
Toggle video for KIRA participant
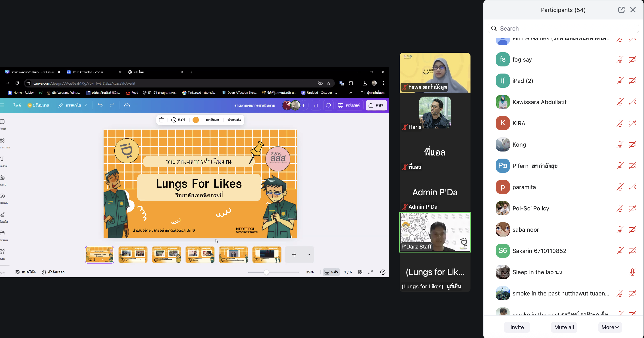click(632, 123)
